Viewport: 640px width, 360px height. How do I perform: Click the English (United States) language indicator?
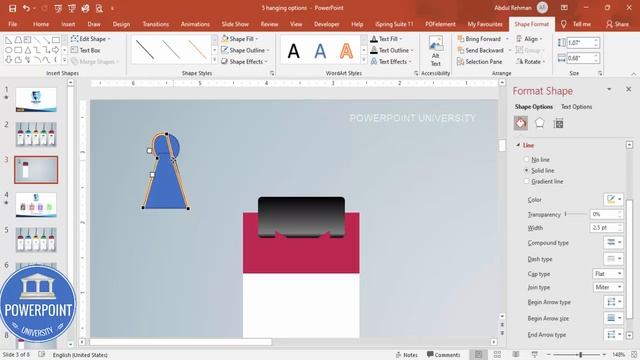click(x=80, y=355)
